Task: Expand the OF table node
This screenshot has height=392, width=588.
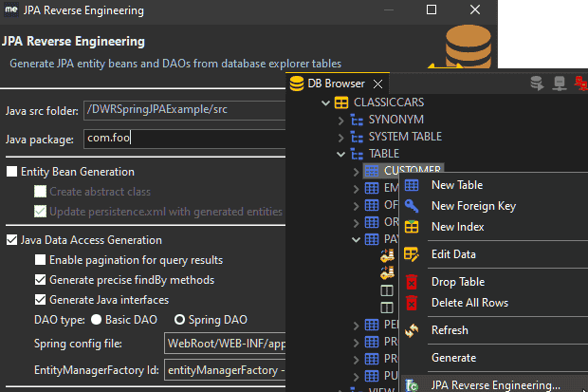Action: pyautogui.click(x=357, y=206)
